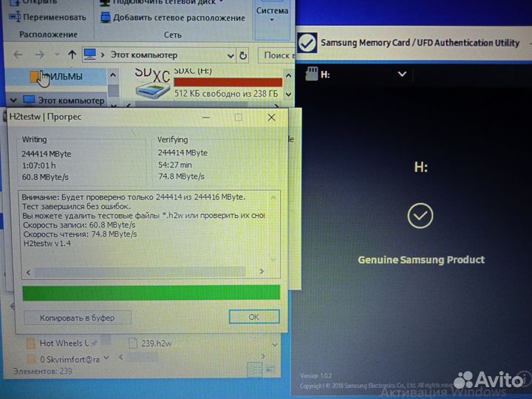Click 'Скорость записи: 60.8 MByte/s' line
532x399 pixels.
pos(79,225)
